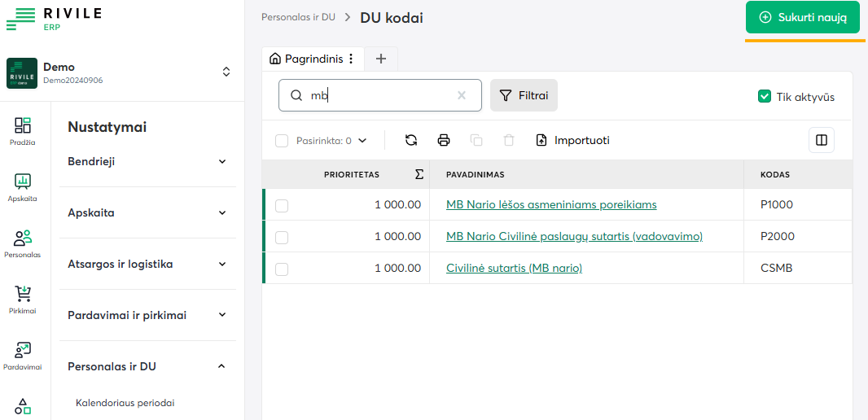The image size is (868, 420).
Task: Click the Sukurti naują button
Action: tap(802, 17)
